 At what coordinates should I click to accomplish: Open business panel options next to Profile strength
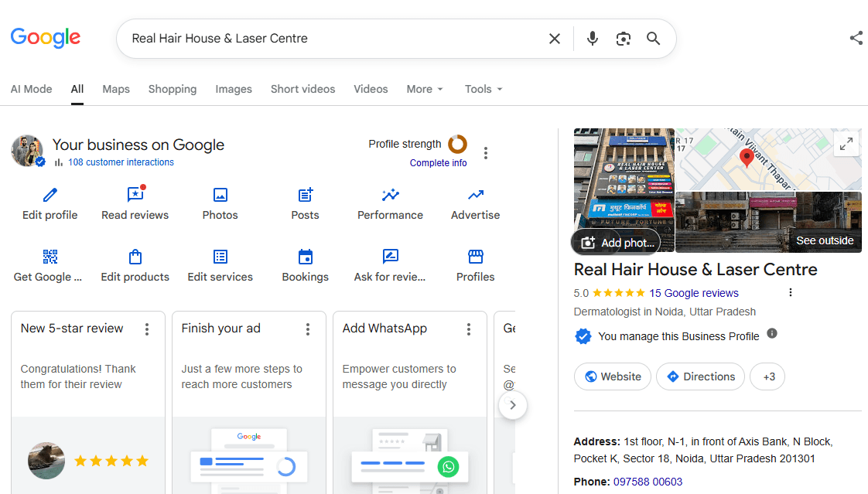click(x=486, y=153)
